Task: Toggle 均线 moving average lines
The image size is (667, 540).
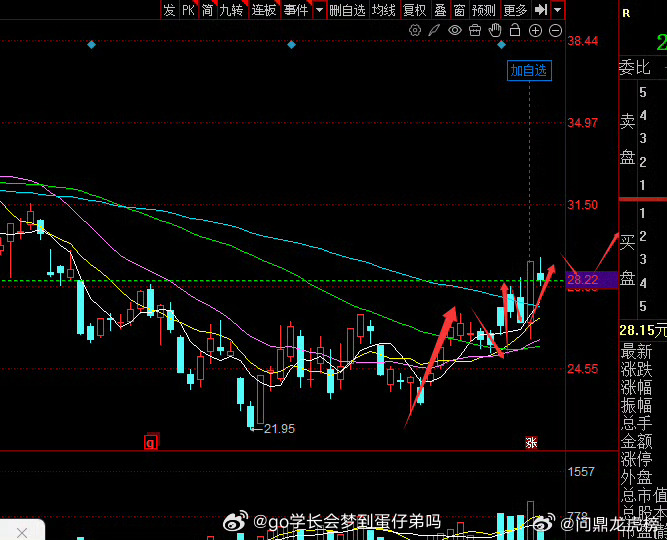Action: [x=384, y=9]
